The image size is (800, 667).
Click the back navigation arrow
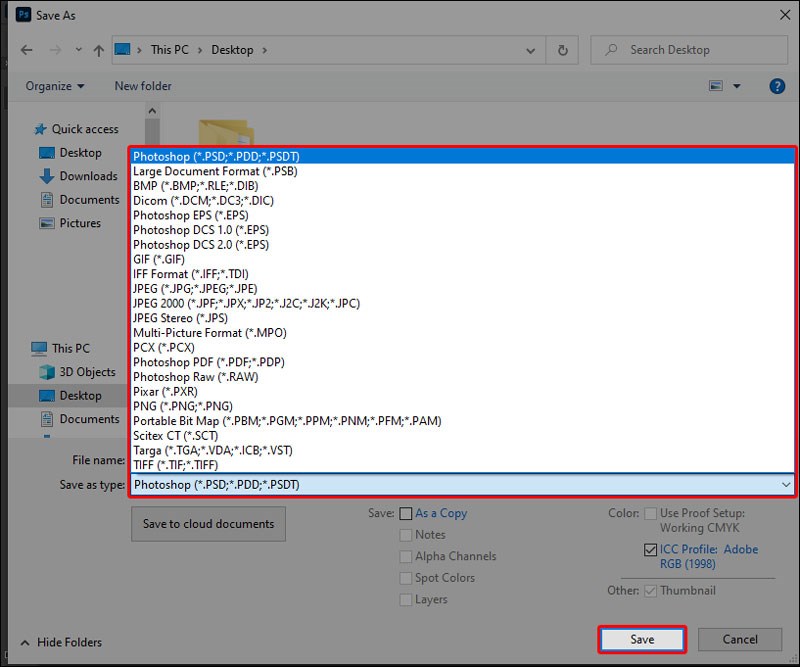(x=26, y=50)
